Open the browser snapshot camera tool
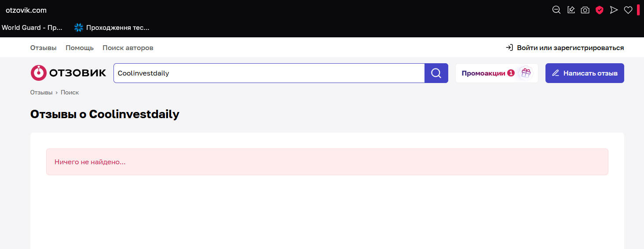Image resolution: width=644 pixels, height=249 pixels. [x=585, y=10]
